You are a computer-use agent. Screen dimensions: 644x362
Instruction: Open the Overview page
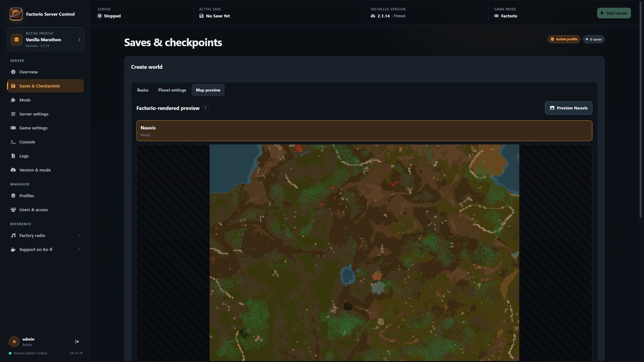[46, 72]
